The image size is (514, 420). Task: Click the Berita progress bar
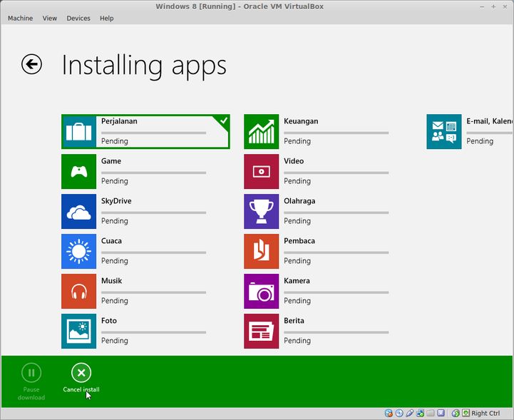(x=336, y=332)
